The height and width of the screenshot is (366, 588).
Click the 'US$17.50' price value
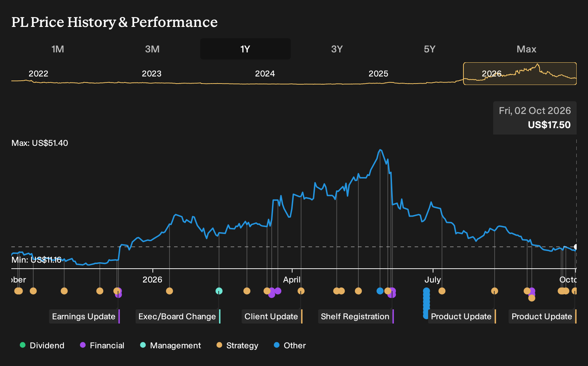click(x=549, y=125)
